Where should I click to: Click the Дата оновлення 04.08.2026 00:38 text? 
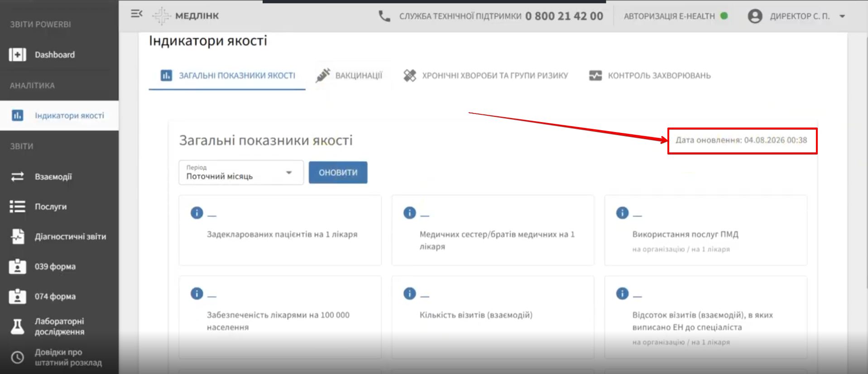point(741,140)
